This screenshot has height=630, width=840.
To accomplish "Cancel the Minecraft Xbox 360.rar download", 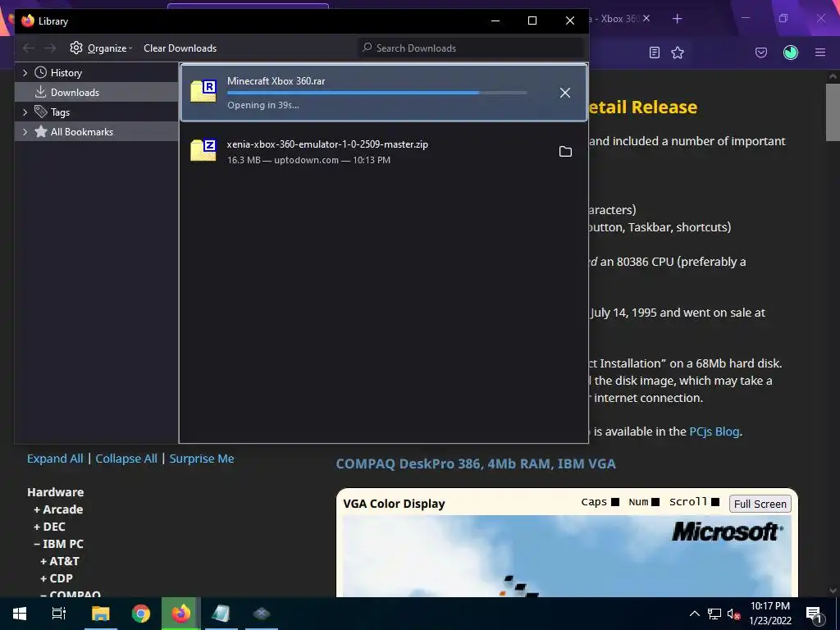I will [x=564, y=93].
